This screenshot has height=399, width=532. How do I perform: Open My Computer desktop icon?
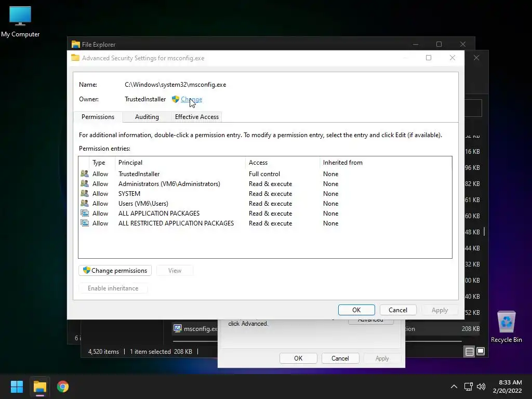20,22
